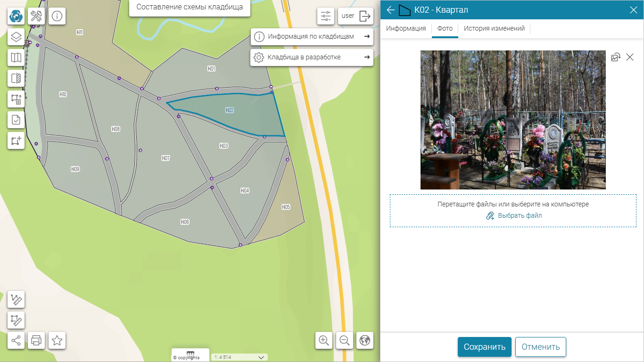Click the share map icon

(x=16, y=340)
